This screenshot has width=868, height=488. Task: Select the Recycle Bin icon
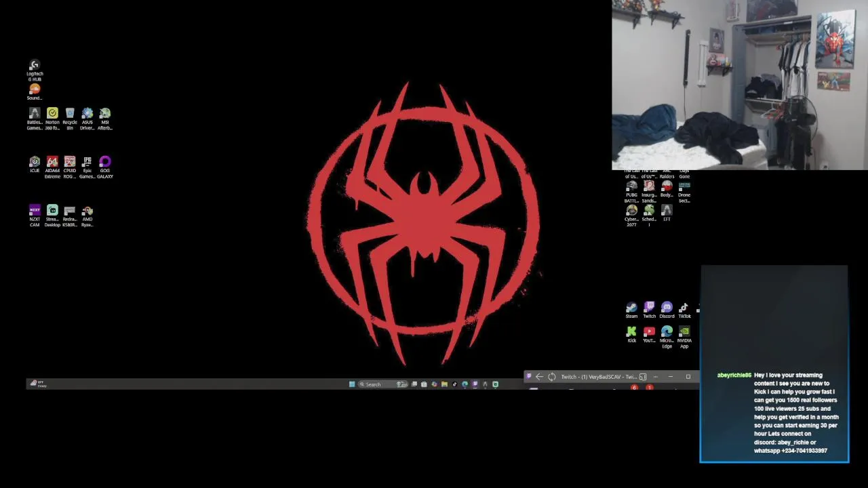click(70, 119)
